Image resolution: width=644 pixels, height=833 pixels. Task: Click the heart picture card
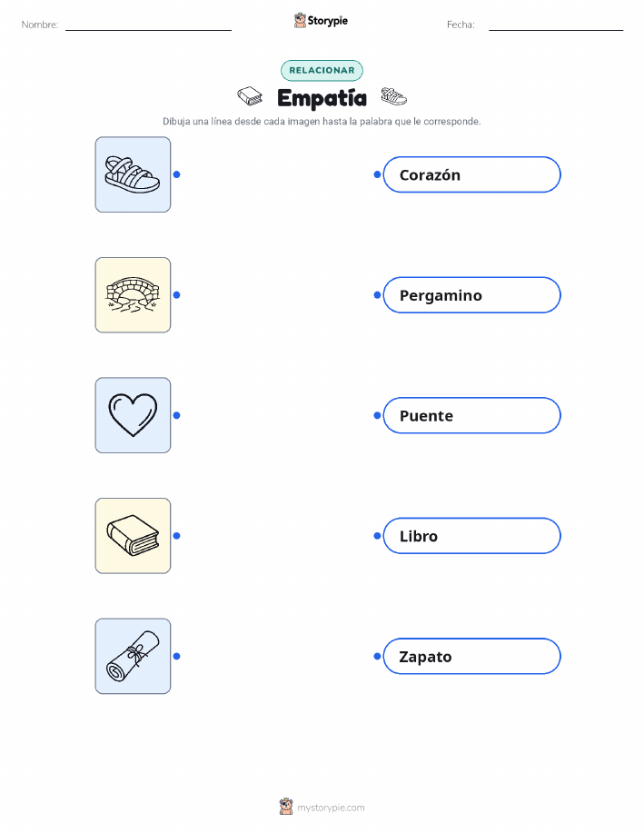click(x=133, y=415)
